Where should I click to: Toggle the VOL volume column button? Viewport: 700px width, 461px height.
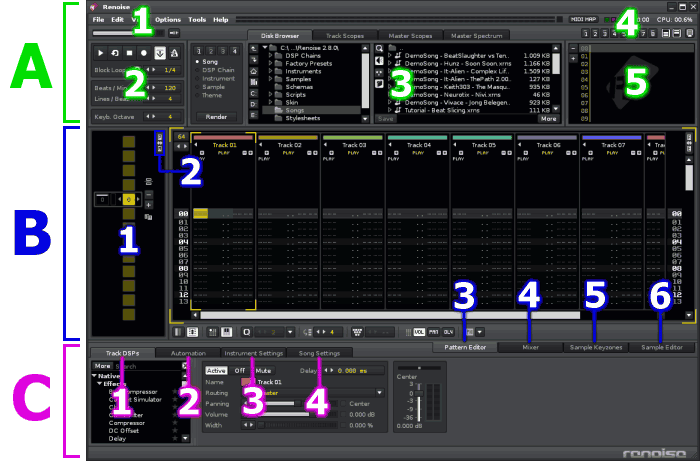pyautogui.click(x=419, y=332)
